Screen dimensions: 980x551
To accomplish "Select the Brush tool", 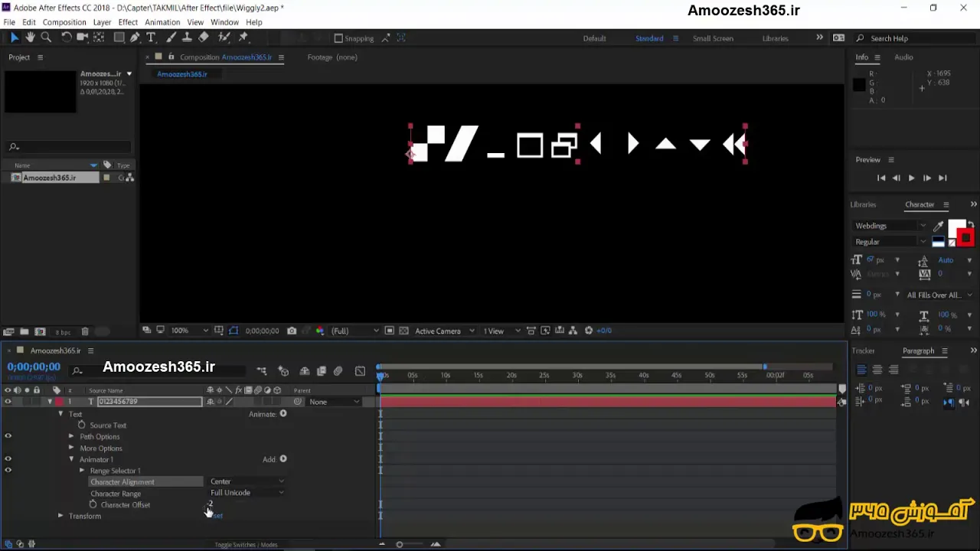I will click(x=171, y=37).
